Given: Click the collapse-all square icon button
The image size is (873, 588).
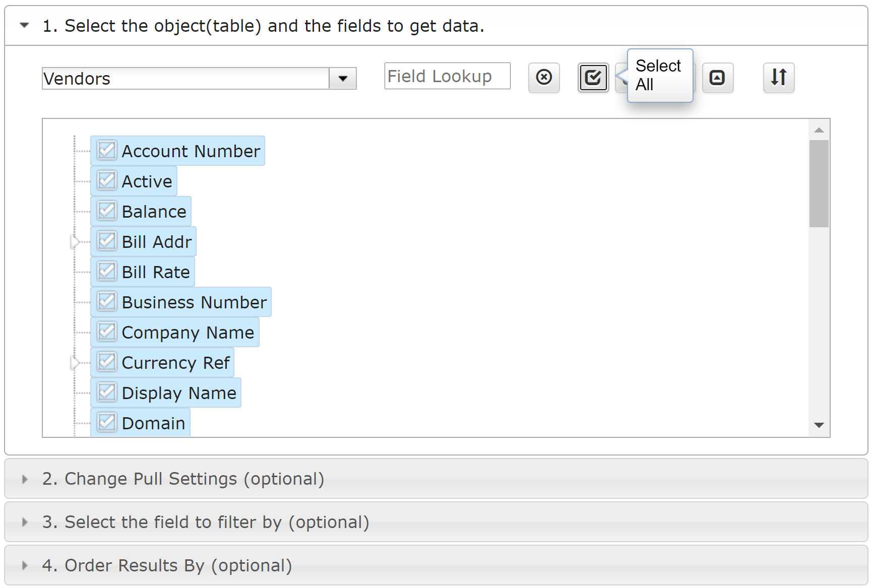Looking at the screenshot, I should click(x=717, y=78).
